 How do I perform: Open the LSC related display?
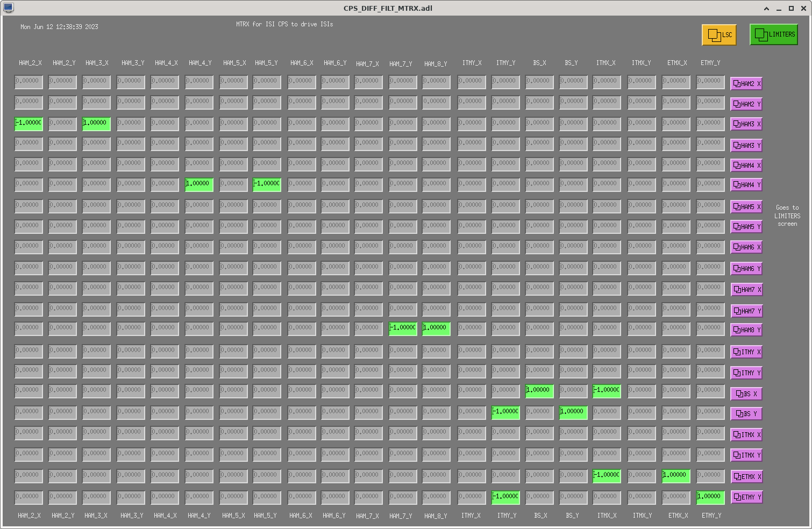[719, 35]
